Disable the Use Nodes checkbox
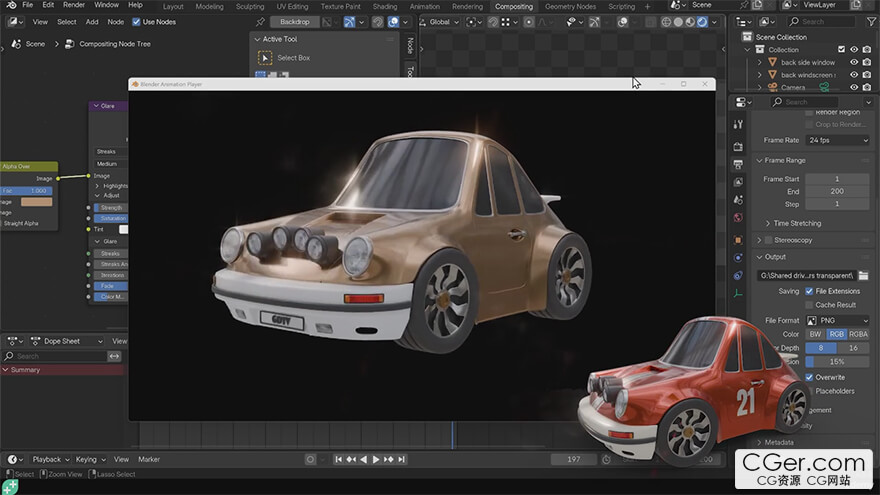Image resolution: width=880 pixels, height=495 pixels. pos(136,21)
